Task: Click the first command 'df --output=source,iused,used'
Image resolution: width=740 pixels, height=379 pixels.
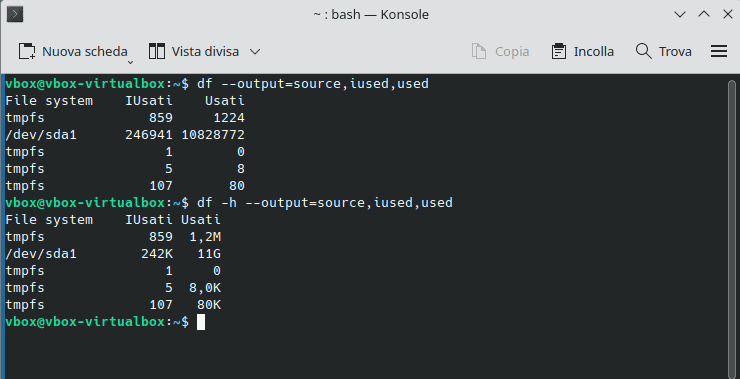Action: point(313,84)
